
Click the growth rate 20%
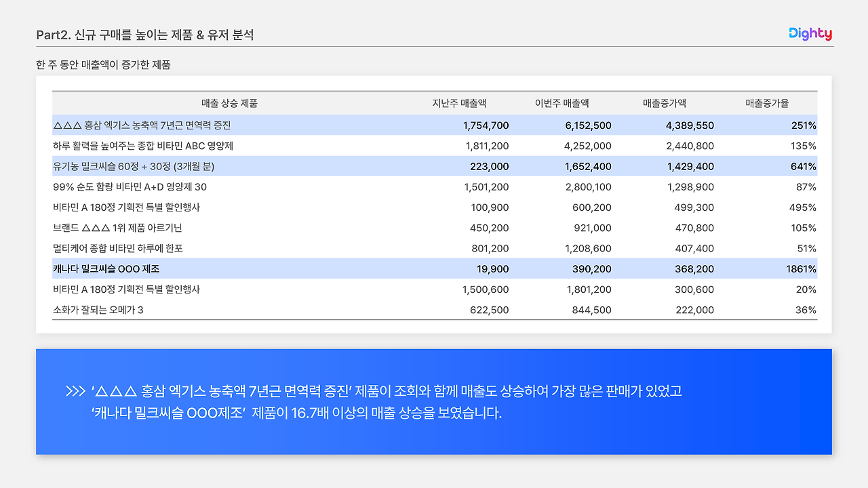click(806, 289)
